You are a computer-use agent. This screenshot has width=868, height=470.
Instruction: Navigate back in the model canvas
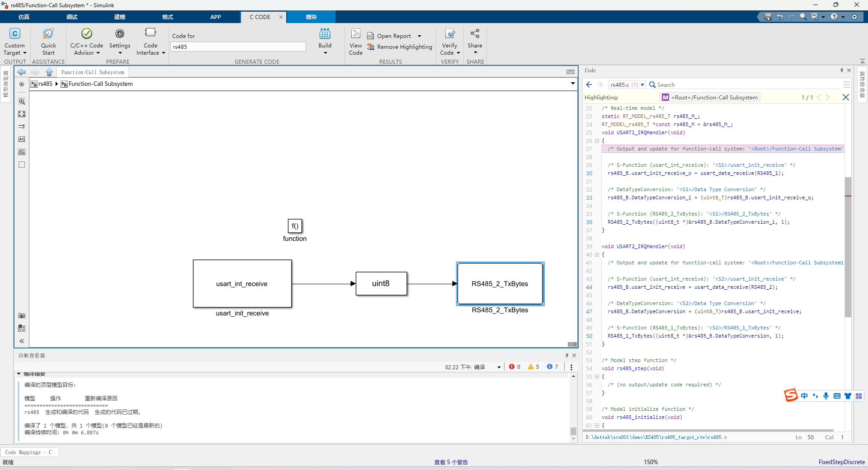tap(21, 72)
